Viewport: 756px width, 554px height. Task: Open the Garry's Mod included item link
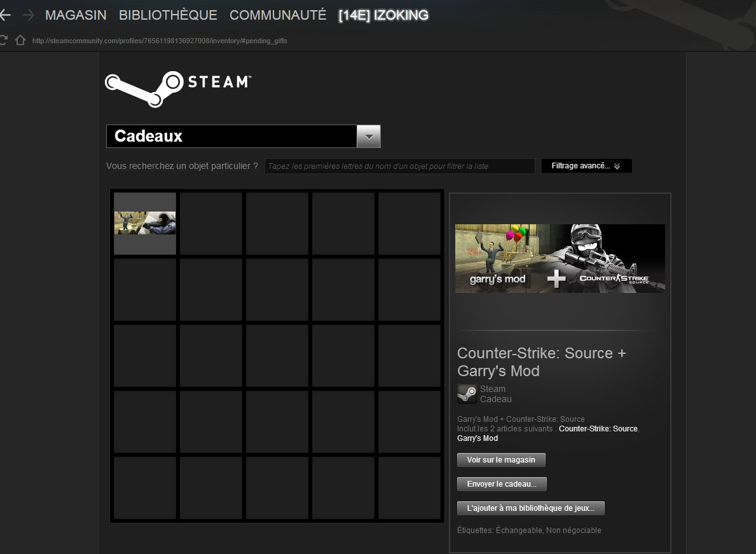point(478,438)
